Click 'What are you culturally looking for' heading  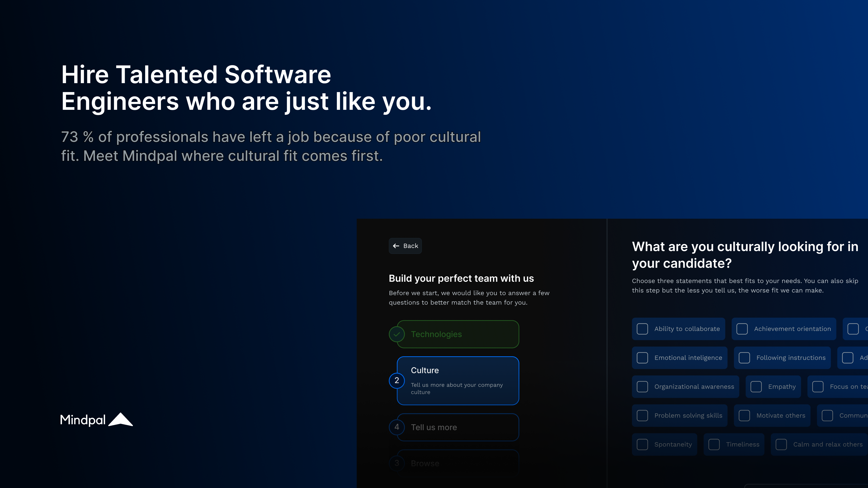pos(745,255)
